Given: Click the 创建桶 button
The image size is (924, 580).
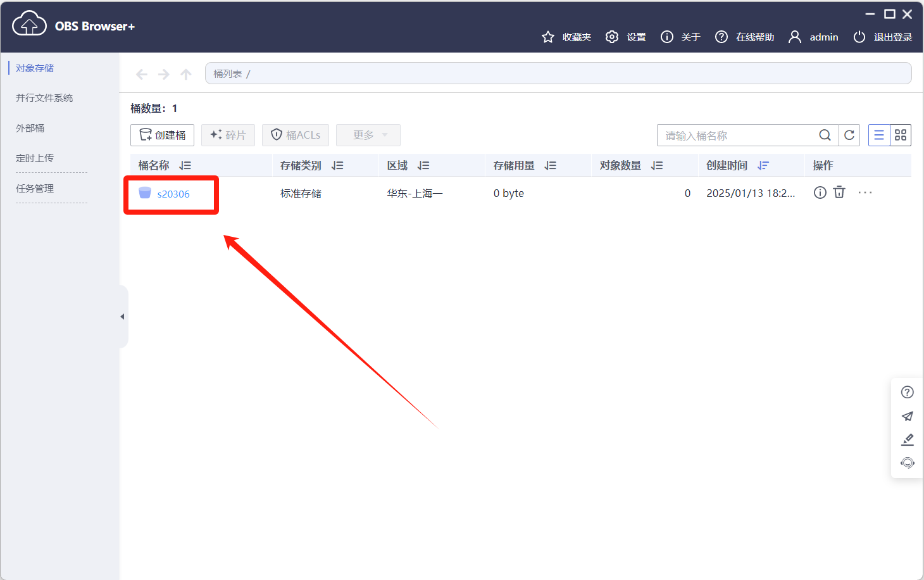Looking at the screenshot, I should (x=162, y=135).
